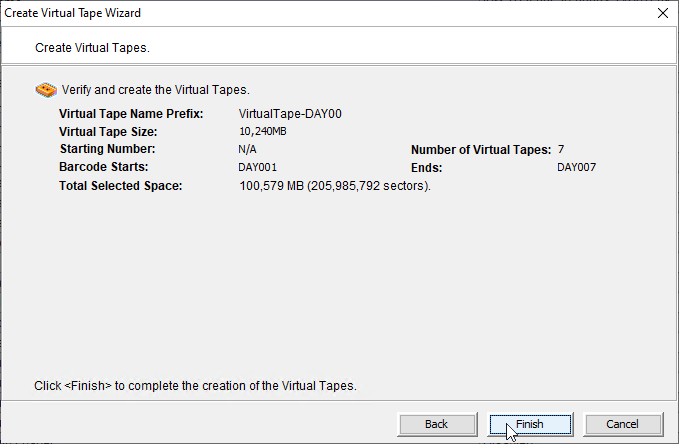This screenshot has height=444, width=679.
Task: Click the 'Verify and create the Virtual Tapes' text
Action: [156, 90]
